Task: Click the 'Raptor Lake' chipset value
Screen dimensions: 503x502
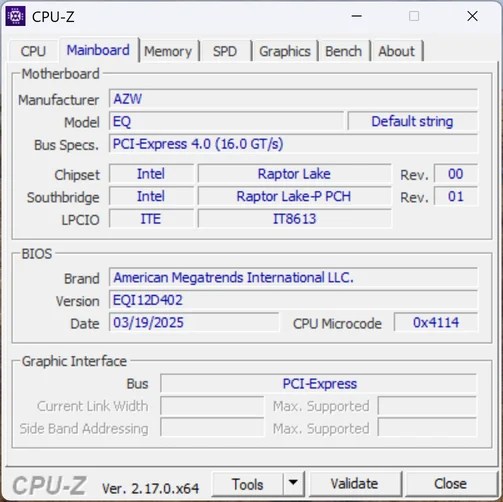Action: tap(294, 174)
